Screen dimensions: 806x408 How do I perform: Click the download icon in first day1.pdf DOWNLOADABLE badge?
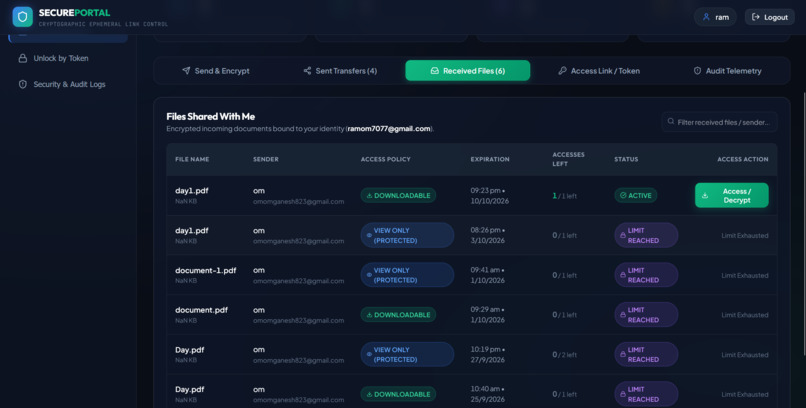pos(369,196)
